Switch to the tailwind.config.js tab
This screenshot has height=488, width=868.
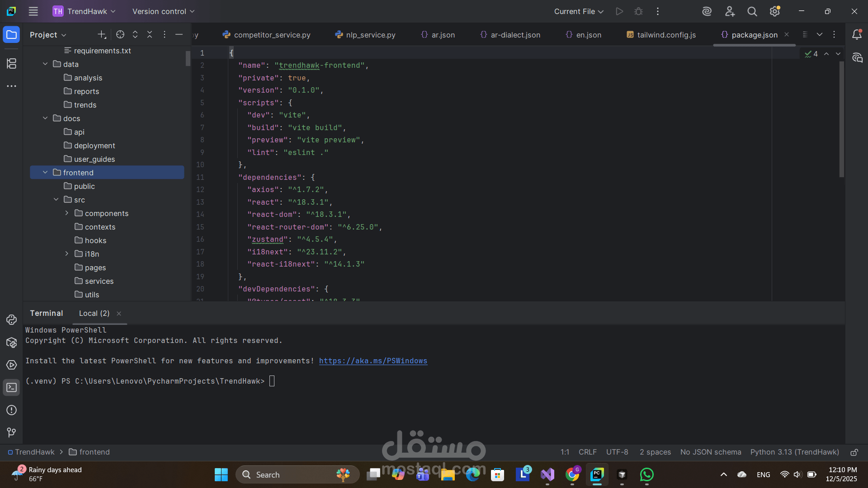tap(661, 35)
